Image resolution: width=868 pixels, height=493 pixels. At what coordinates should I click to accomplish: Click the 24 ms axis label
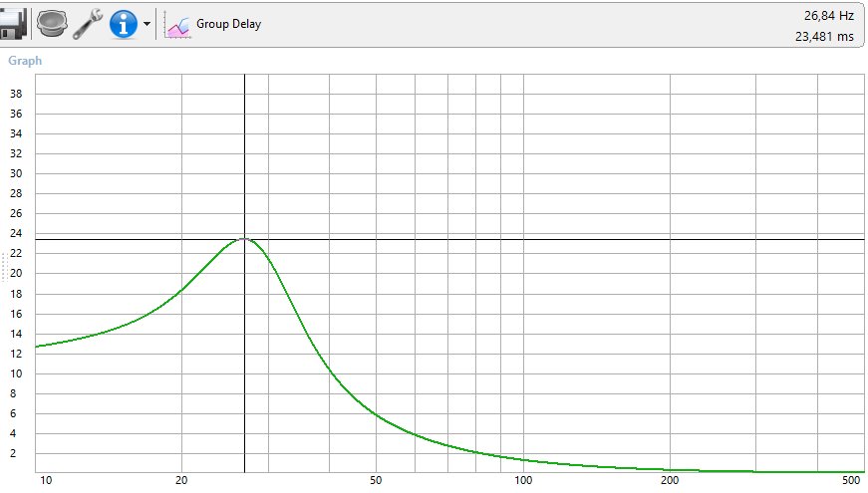(x=16, y=233)
